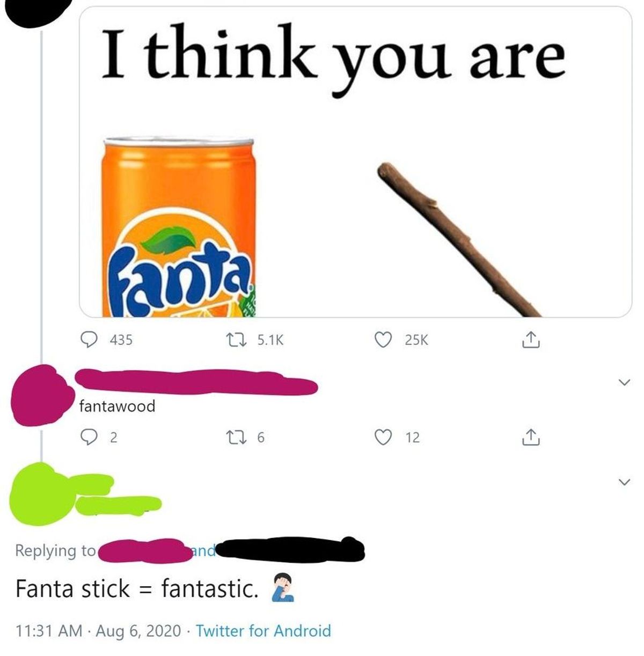Retweet the Fanta meme tweet with 5.1K
The height and width of the screenshot is (656, 644).
tap(255, 340)
